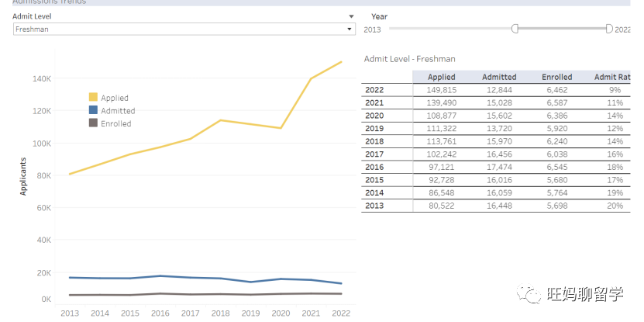The height and width of the screenshot is (322, 644).
Task: Click the 80K y-axis label
Action: tap(43, 175)
